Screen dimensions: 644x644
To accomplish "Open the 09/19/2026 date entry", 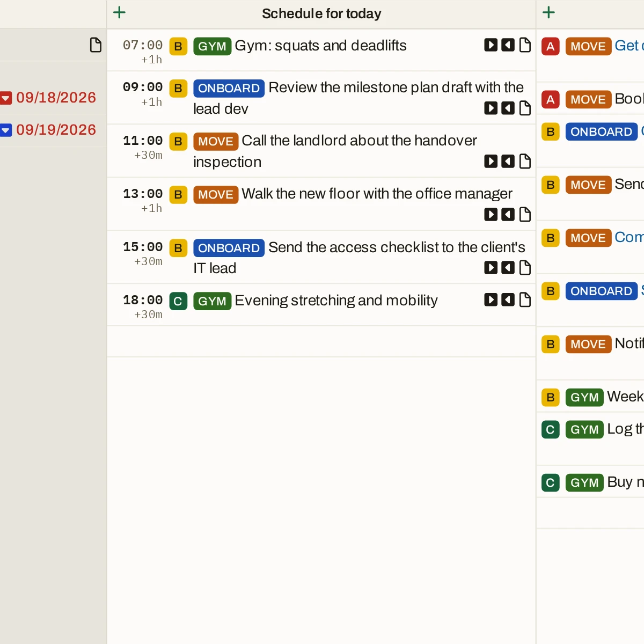I will click(x=56, y=130).
